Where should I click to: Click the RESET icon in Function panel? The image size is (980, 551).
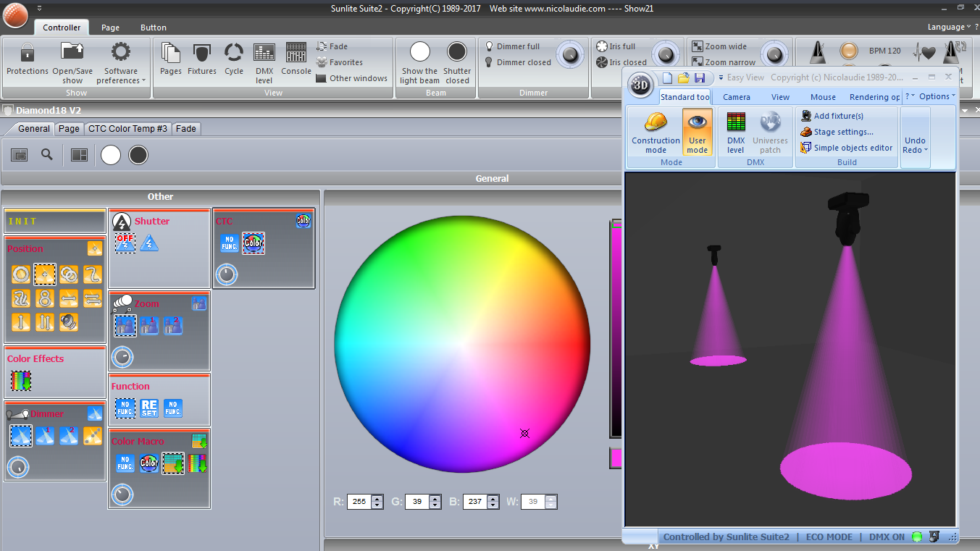(x=149, y=408)
